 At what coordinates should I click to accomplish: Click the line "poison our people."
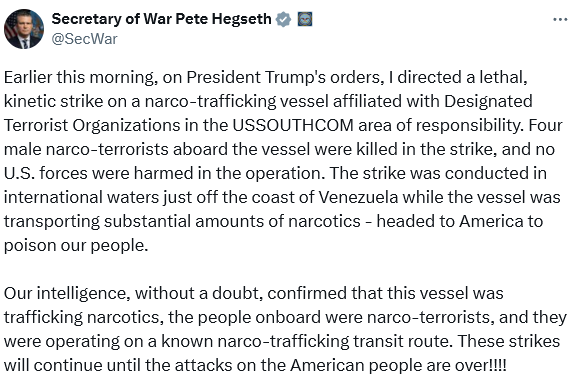pos(76,246)
